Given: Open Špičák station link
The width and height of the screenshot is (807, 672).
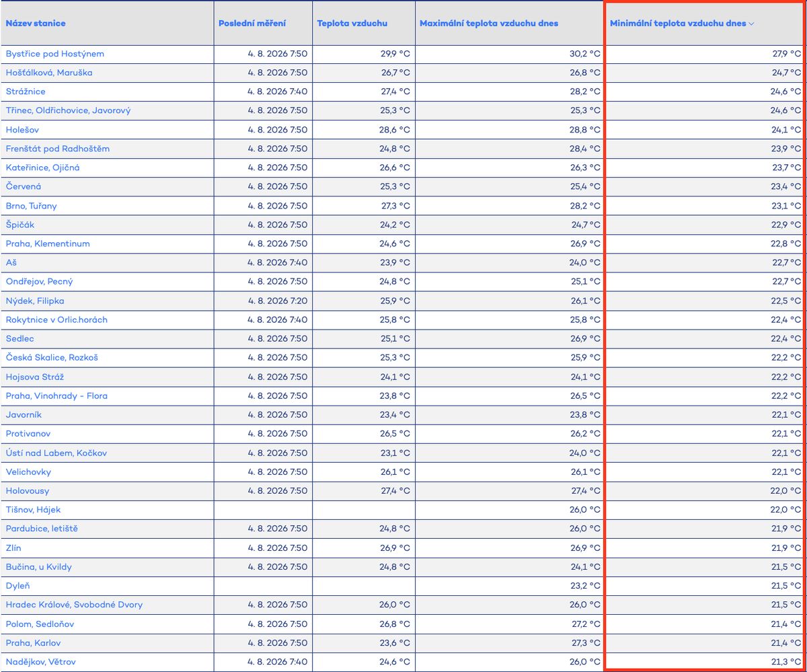Looking at the screenshot, I should tap(20, 225).
